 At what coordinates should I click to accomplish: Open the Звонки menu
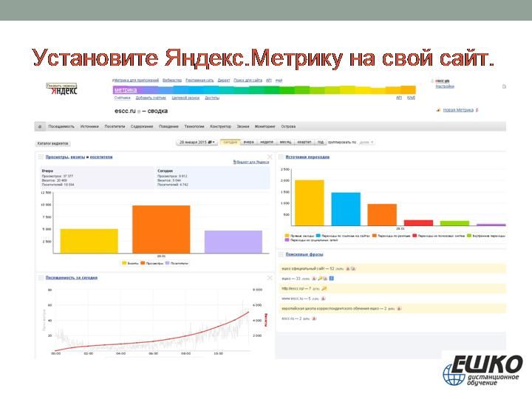click(x=243, y=126)
